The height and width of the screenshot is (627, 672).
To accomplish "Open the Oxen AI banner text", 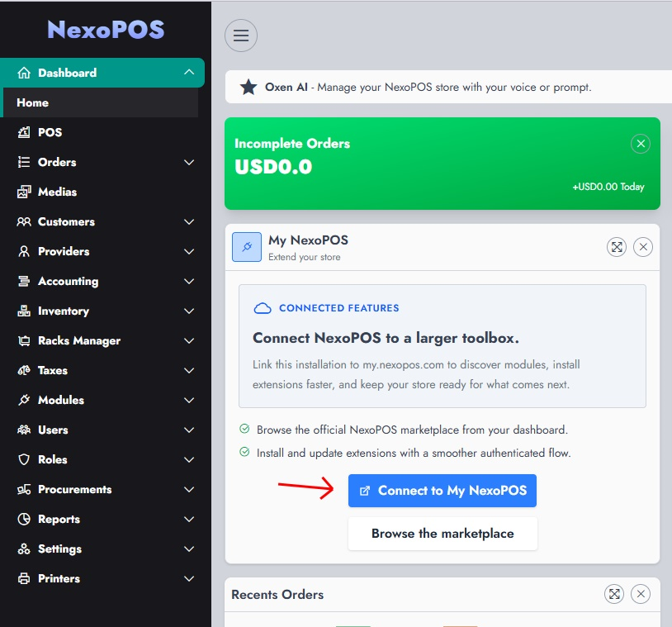I will pyautogui.click(x=428, y=87).
